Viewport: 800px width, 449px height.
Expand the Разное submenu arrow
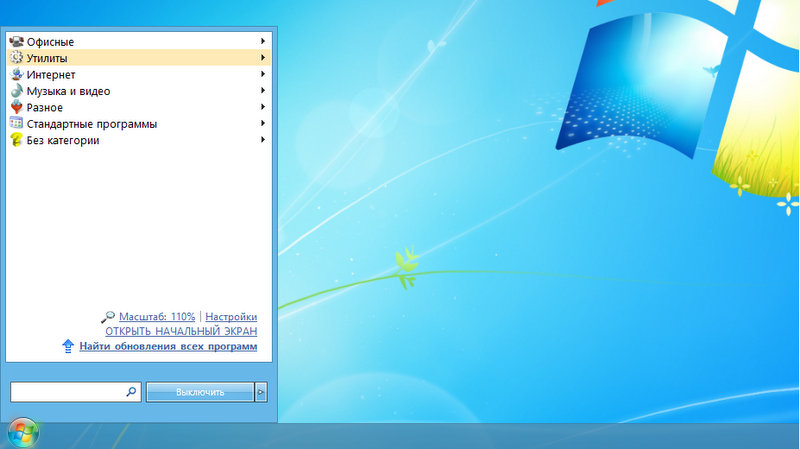(263, 107)
